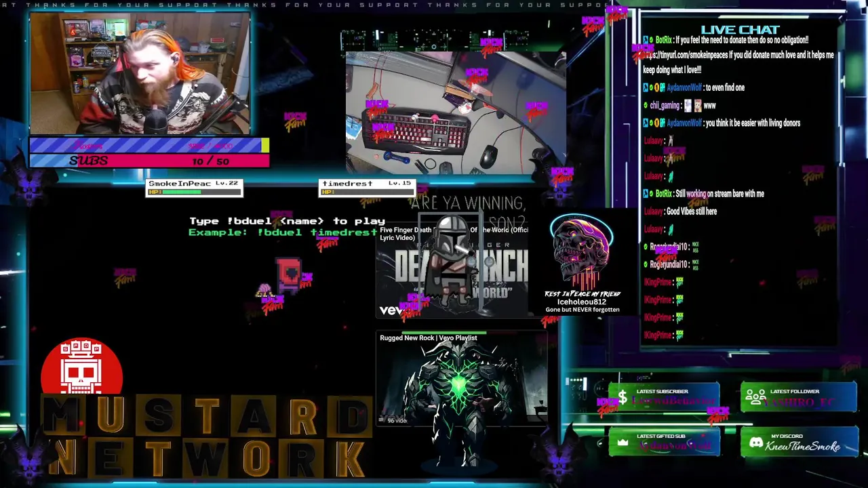
Task: Click the LATEST SUBSCRIBER label
Action: pos(663,391)
